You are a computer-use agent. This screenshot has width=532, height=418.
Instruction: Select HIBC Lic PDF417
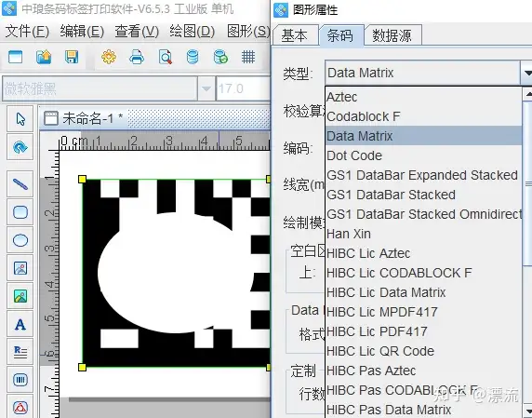point(423,331)
